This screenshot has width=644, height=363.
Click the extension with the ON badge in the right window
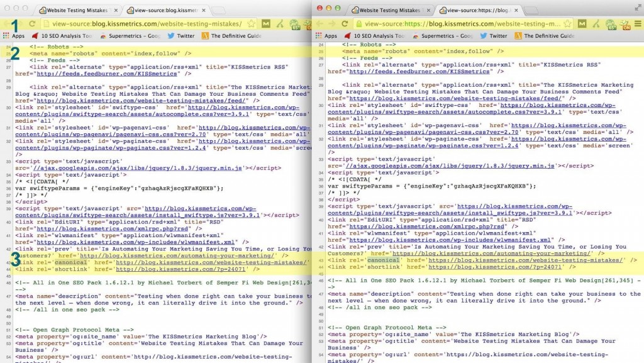pos(625,25)
